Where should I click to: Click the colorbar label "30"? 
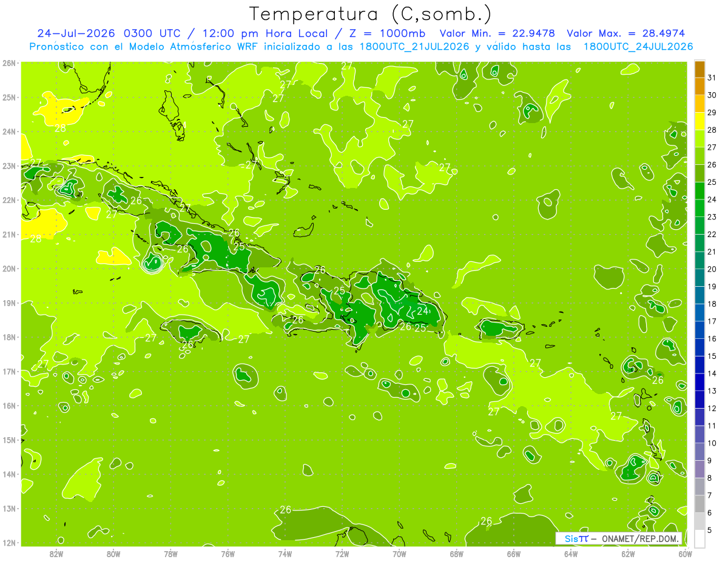tap(712, 95)
